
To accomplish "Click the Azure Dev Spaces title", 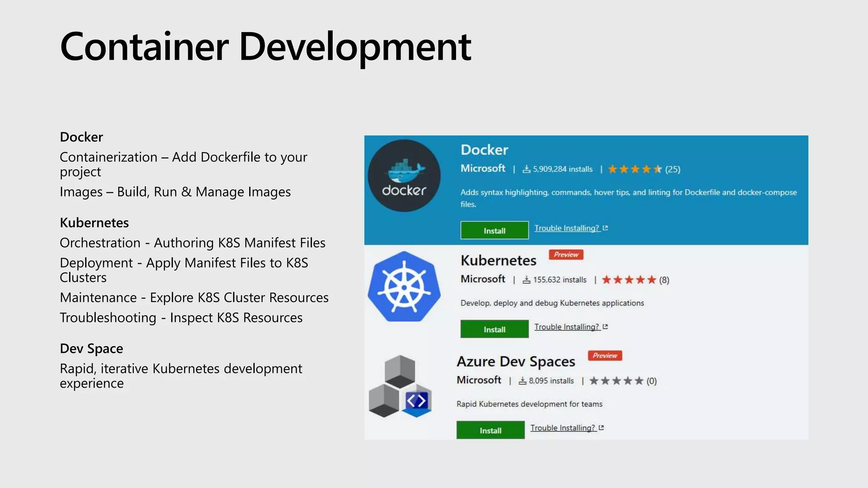I will coord(516,361).
